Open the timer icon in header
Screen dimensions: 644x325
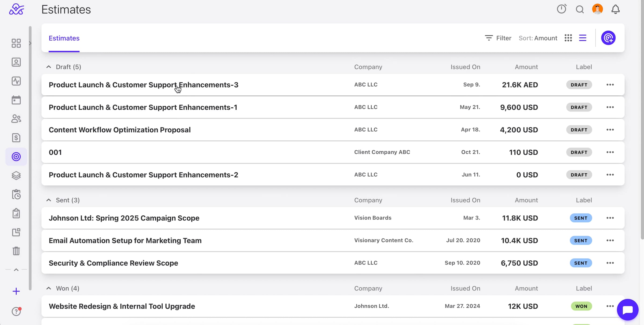tap(561, 9)
